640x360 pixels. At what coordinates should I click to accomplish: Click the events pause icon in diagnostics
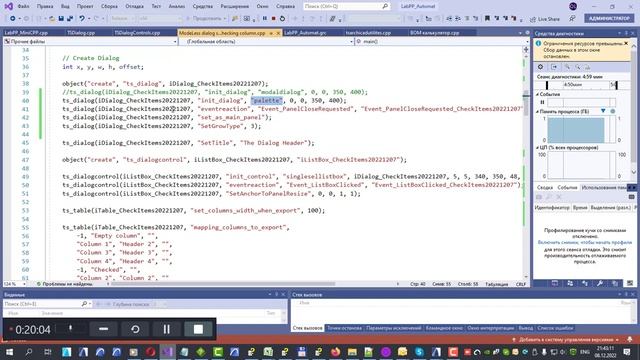[x=542, y=102]
